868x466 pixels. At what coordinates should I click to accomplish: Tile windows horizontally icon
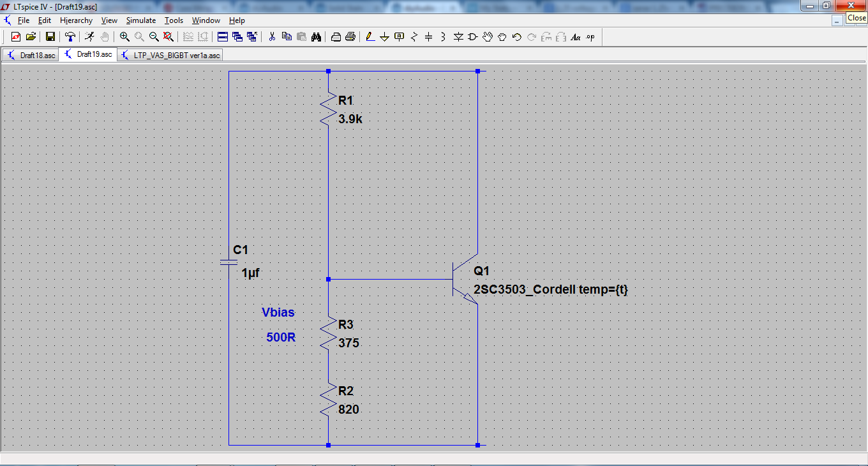pyautogui.click(x=223, y=37)
